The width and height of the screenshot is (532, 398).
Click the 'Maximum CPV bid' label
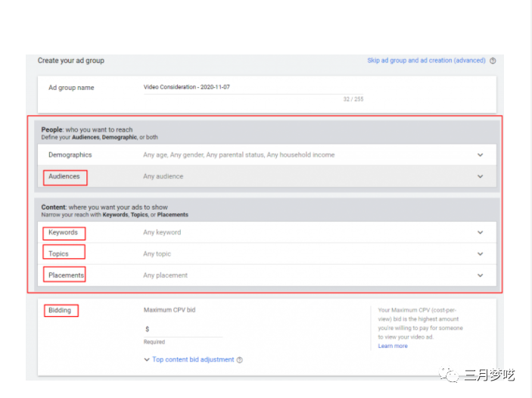tap(170, 310)
